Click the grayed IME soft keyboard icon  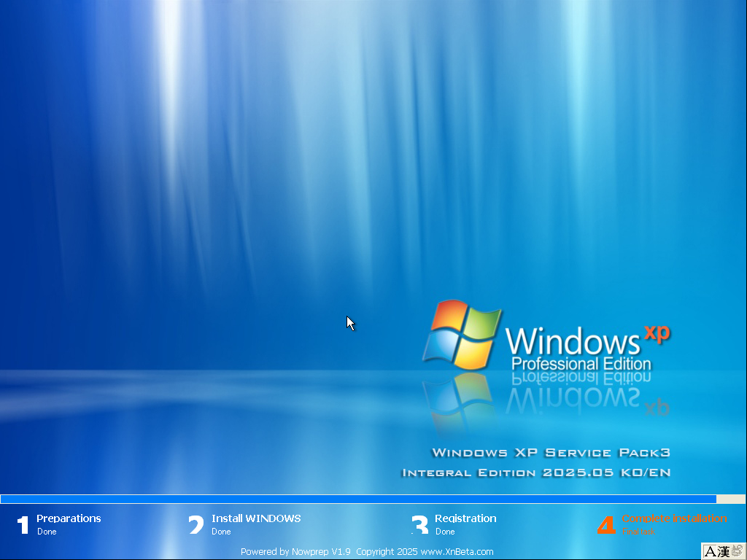coord(738,551)
